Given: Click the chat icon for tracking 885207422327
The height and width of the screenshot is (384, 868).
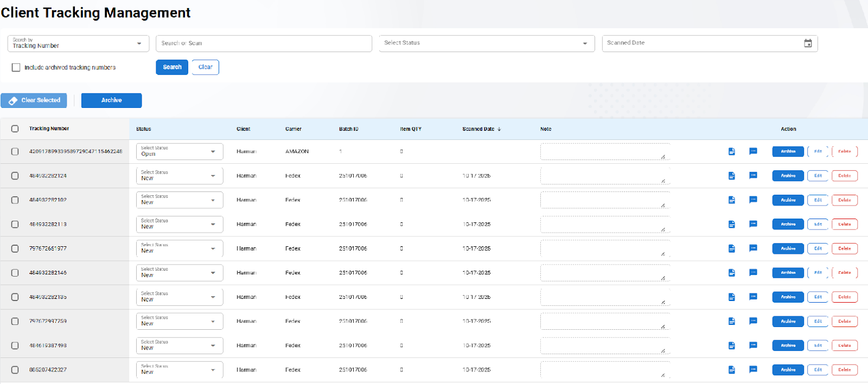Looking at the screenshot, I should pyautogui.click(x=753, y=370).
